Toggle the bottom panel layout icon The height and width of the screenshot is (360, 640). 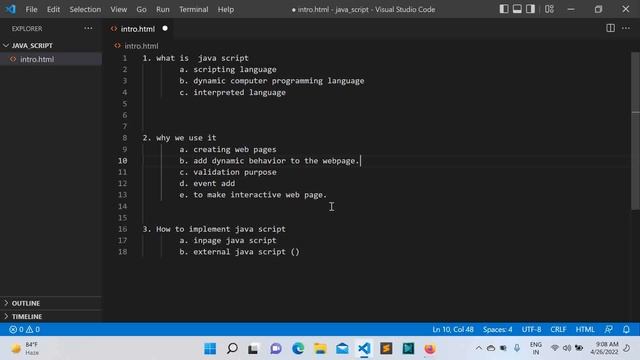(517, 9)
